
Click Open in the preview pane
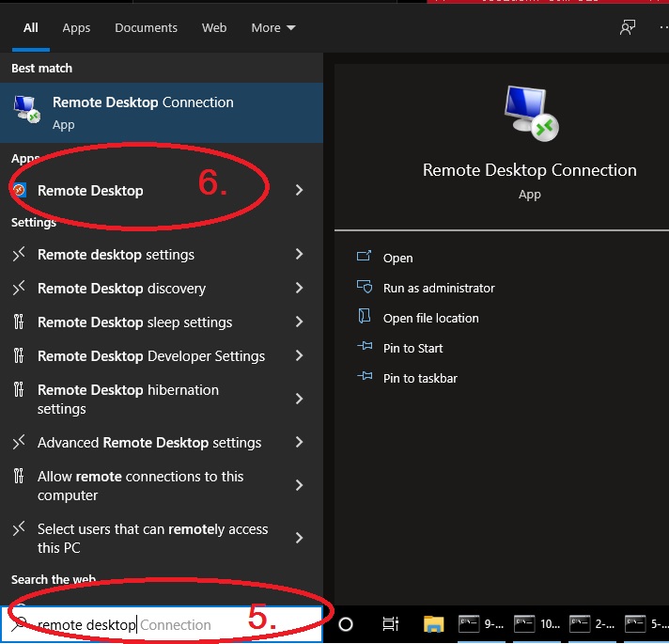(397, 259)
